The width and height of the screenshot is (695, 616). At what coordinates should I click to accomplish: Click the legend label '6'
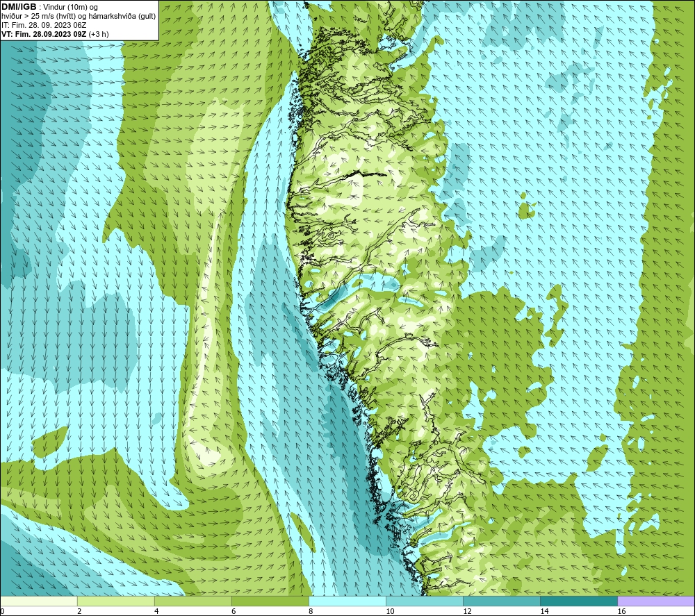click(234, 611)
